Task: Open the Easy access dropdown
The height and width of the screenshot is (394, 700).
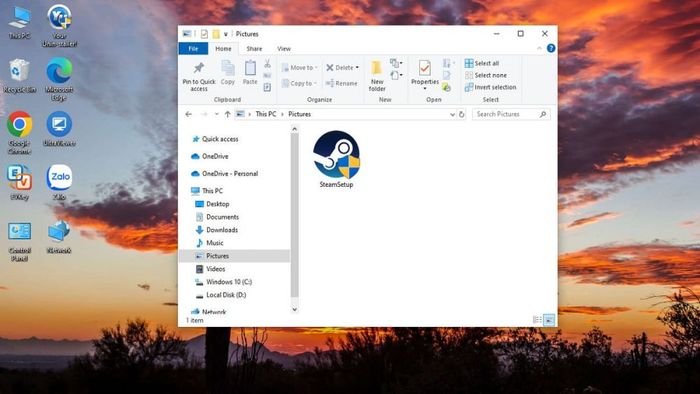Action: point(396,76)
